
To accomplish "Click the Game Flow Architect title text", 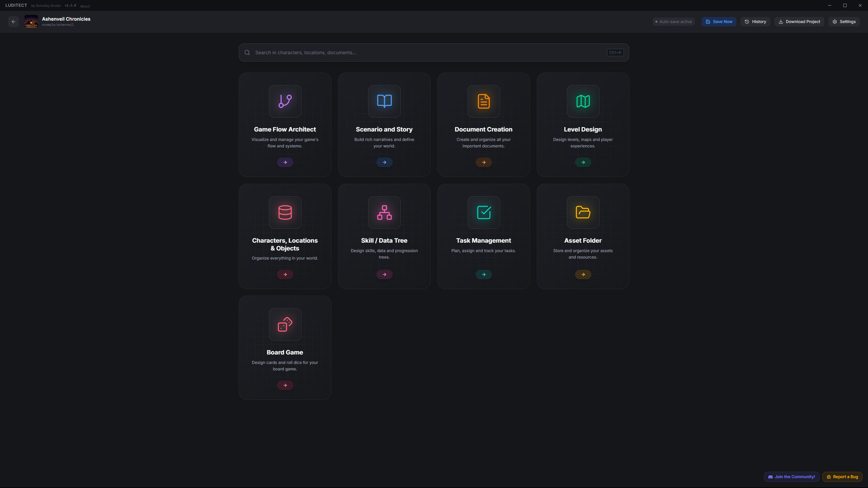I will click(x=285, y=129).
